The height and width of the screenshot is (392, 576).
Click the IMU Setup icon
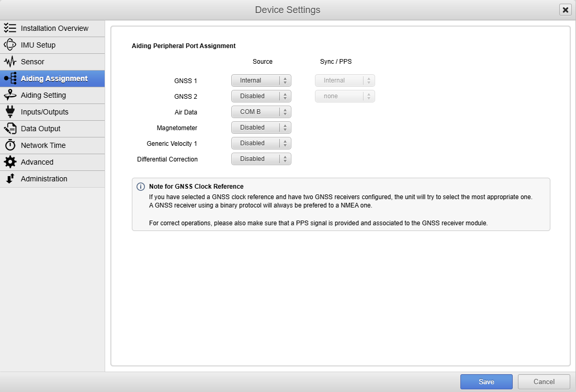[10, 45]
